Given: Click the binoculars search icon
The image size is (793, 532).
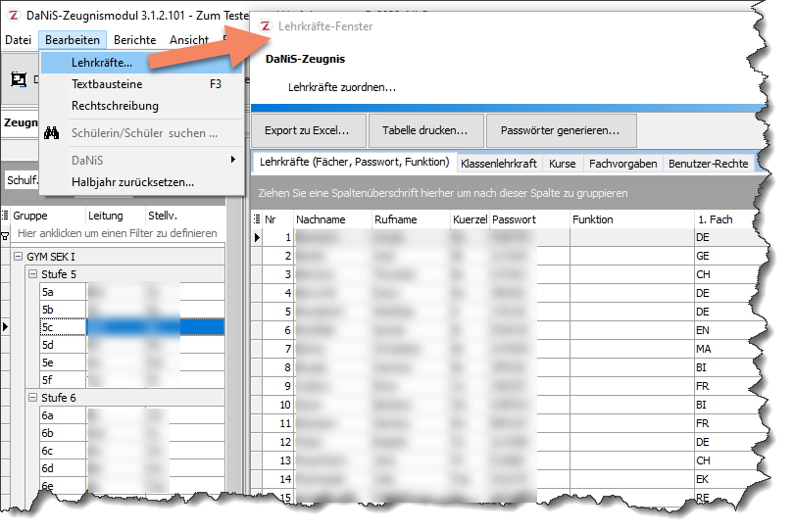Looking at the screenshot, I should 52,133.
